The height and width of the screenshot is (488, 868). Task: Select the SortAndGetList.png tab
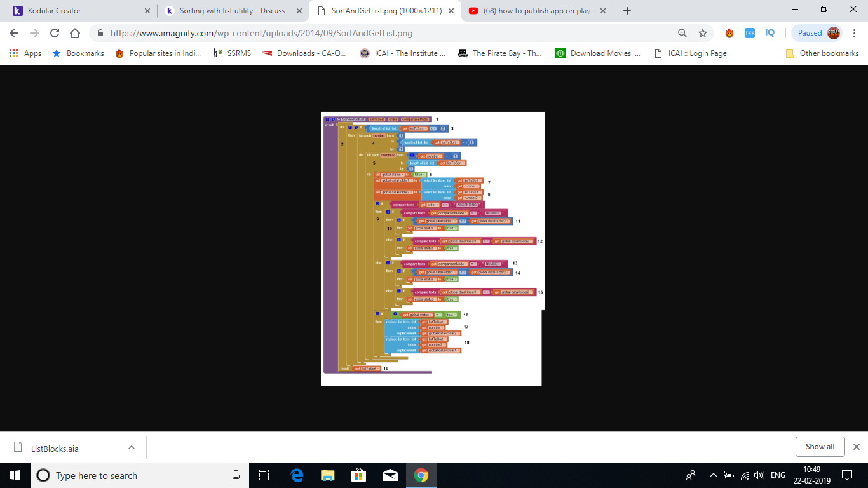pos(385,11)
